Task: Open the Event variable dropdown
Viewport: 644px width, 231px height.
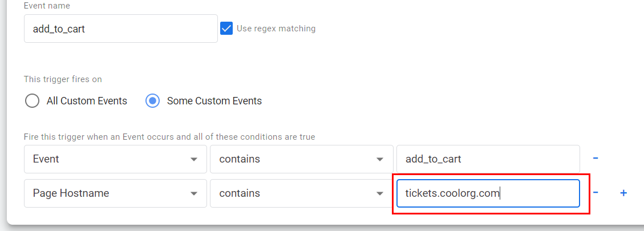Action: pyautogui.click(x=115, y=159)
